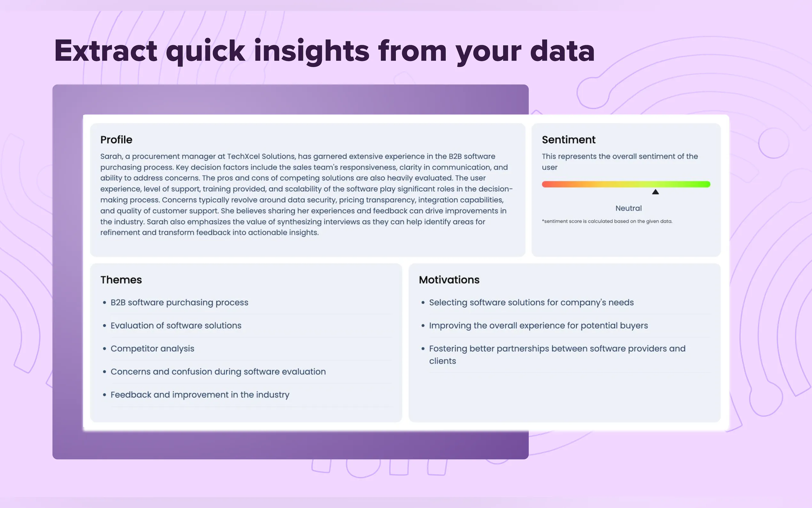
Task: Select Concerns and confusion during software evaluation
Action: click(218, 372)
